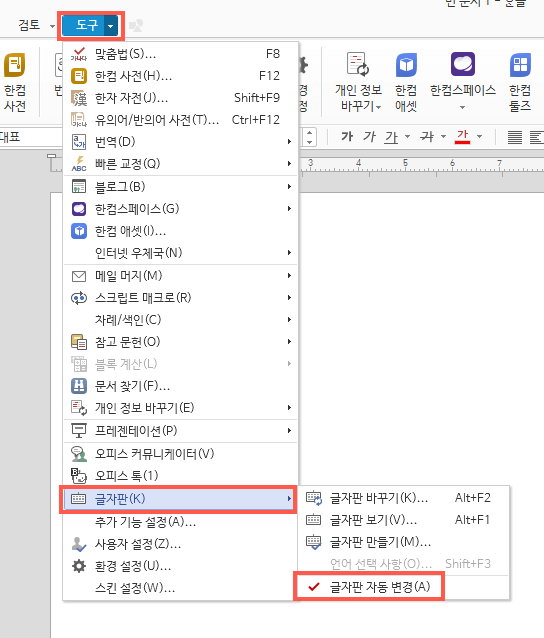
Task: Click the 대표 style input field
Action: [31, 137]
